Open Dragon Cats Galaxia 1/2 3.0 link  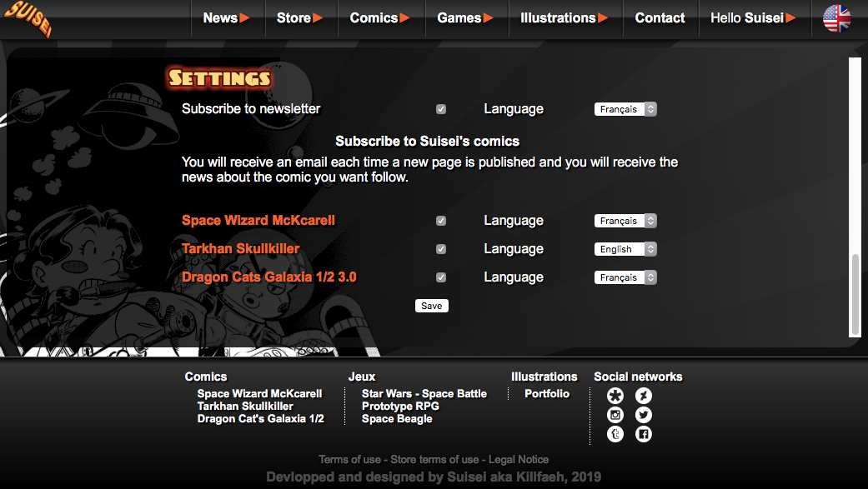pos(269,277)
